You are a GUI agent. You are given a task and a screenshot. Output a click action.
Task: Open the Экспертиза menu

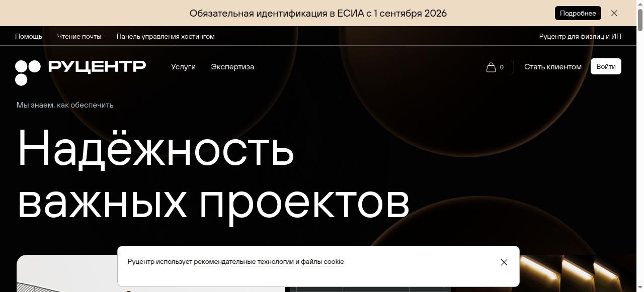[x=232, y=67]
